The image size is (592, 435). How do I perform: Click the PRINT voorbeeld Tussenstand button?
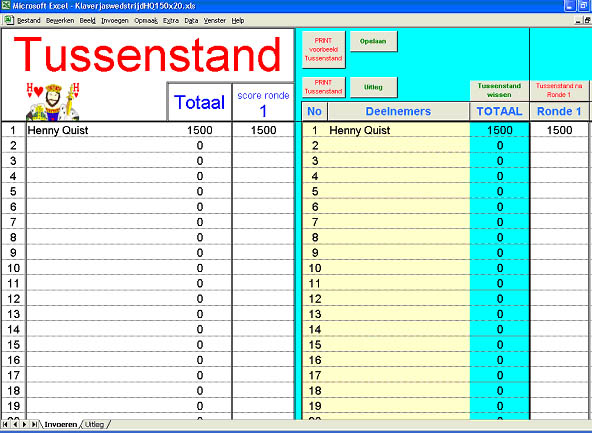pyautogui.click(x=324, y=49)
